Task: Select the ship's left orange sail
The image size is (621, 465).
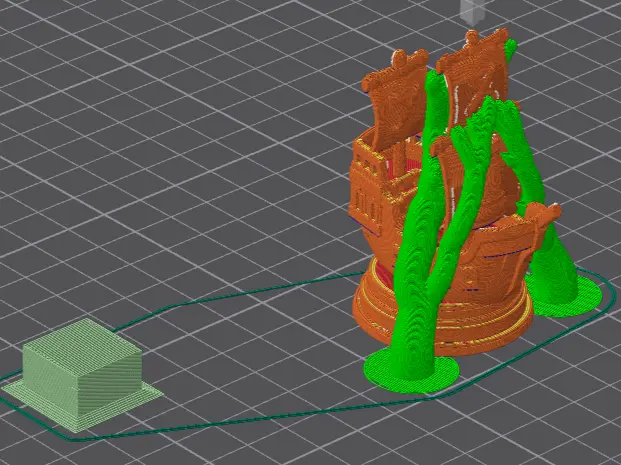Action: [396, 99]
